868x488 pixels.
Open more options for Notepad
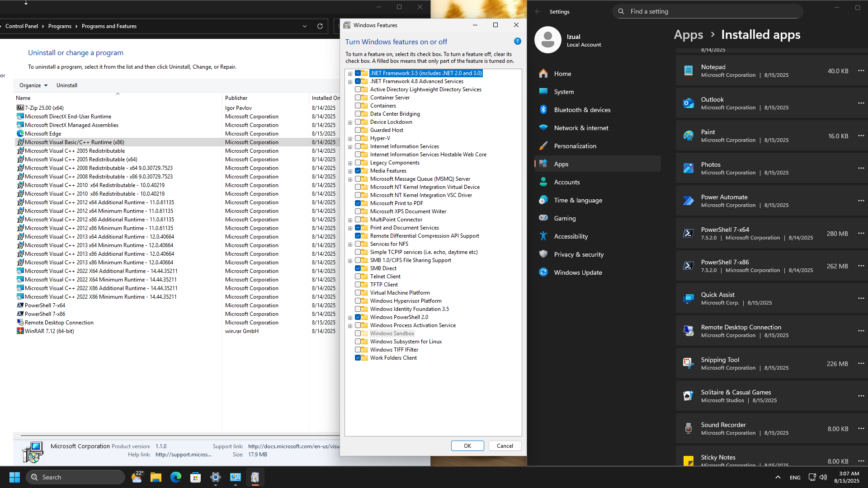click(861, 70)
